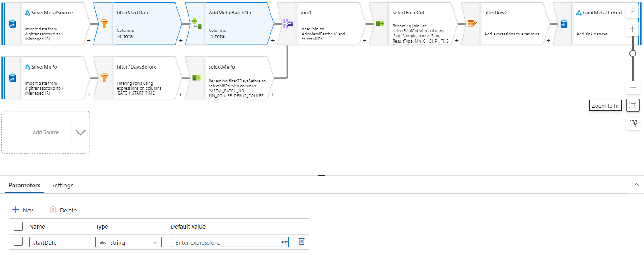Click the filterStartDate funnel icon
Image resolution: width=644 pixels, height=255 pixels.
(x=104, y=24)
